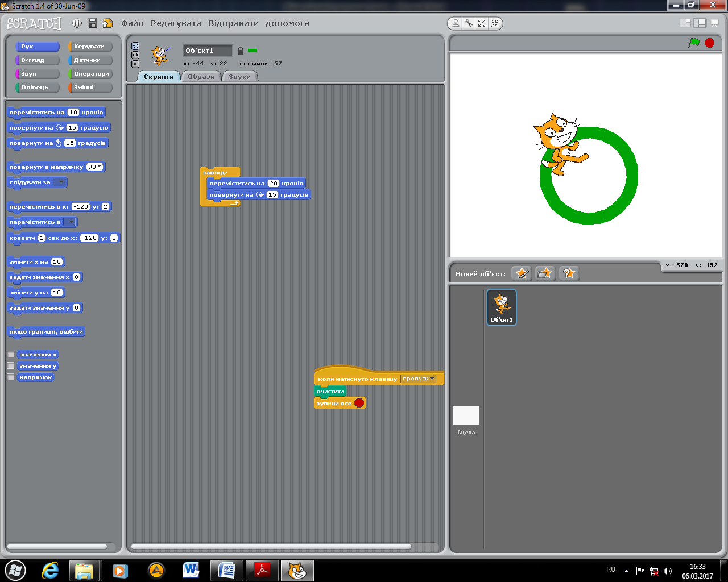Set rotation style to don't rotate

[x=135, y=64]
